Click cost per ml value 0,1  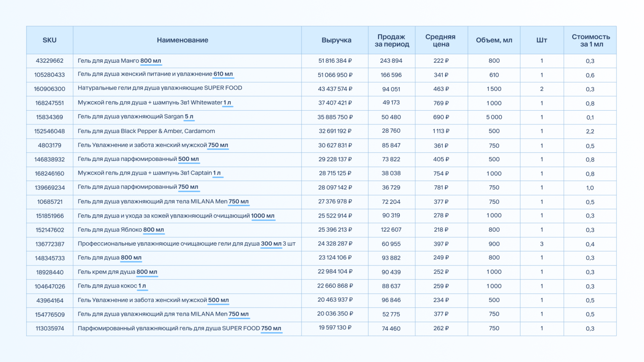coord(590,117)
